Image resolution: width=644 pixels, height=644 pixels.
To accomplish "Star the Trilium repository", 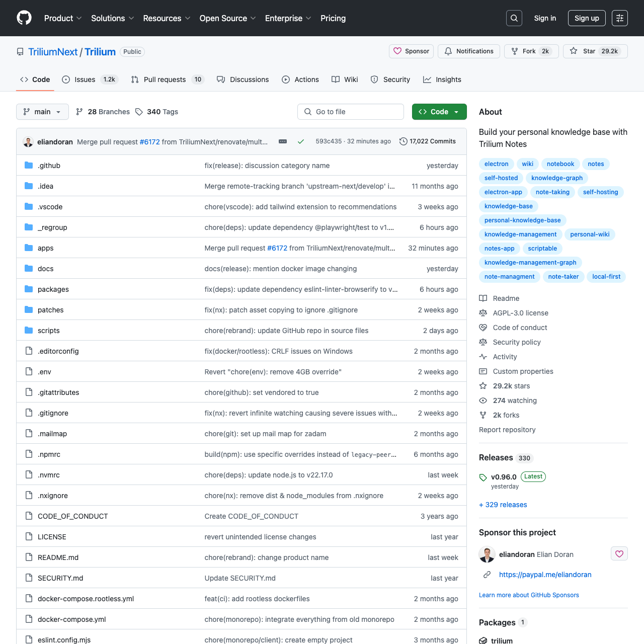I will point(595,51).
